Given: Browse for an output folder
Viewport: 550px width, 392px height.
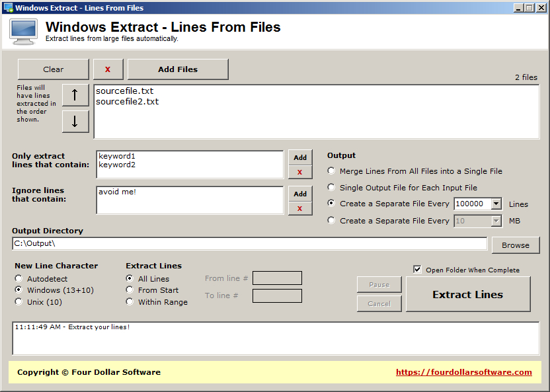Looking at the screenshot, I should tap(515, 245).
